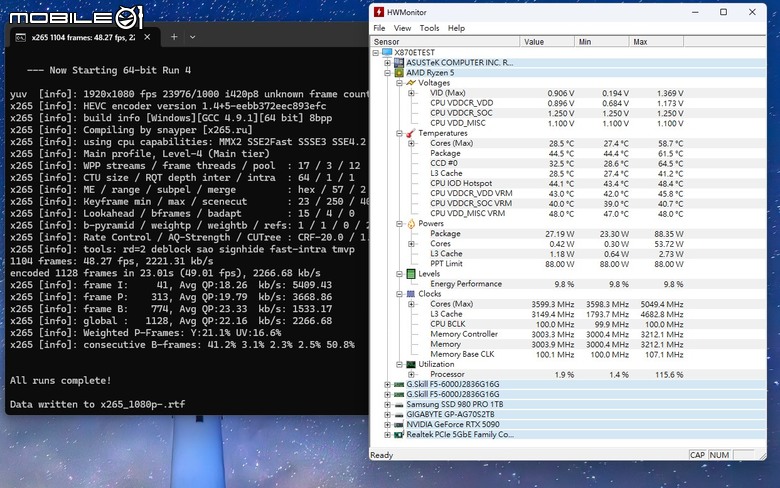The width and height of the screenshot is (780, 488).
Task: Click the Sensor column header
Action: (445, 42)
